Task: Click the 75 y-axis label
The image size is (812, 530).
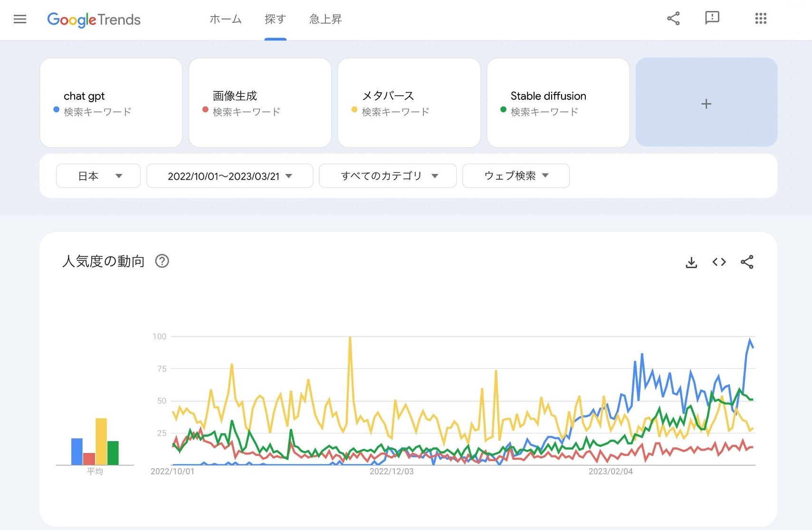Action: click(x=162, y=369)
